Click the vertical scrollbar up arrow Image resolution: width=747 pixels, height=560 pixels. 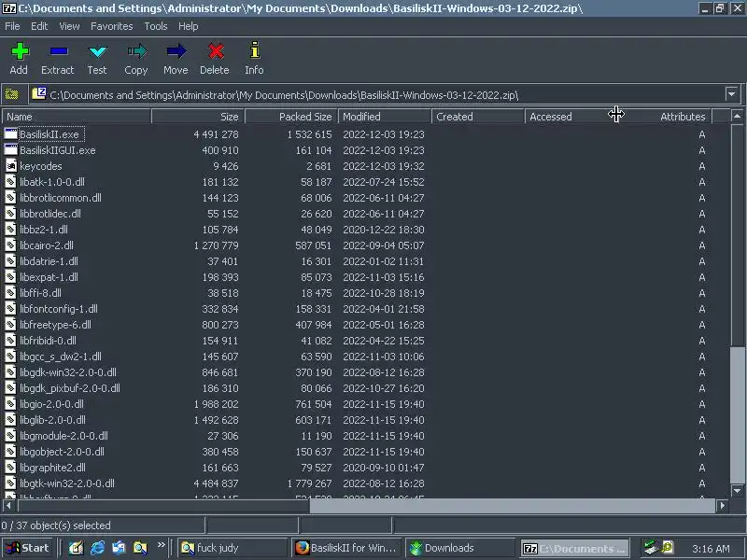[x=737, y=116]
